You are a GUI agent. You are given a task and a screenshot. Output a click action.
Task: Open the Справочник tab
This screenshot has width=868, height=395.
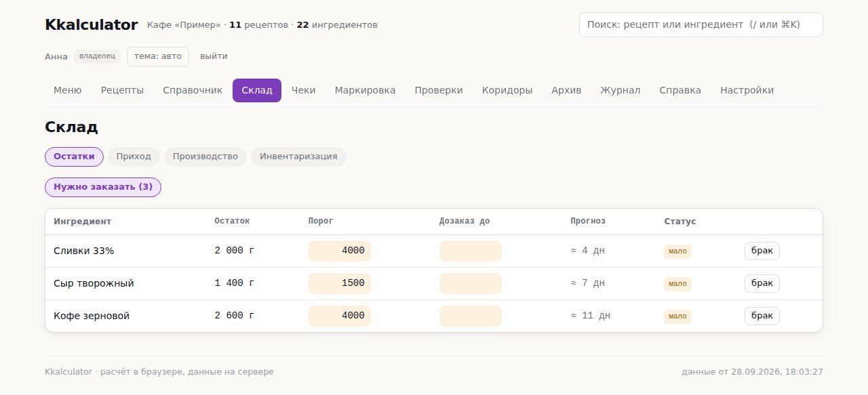click(193, 90)
